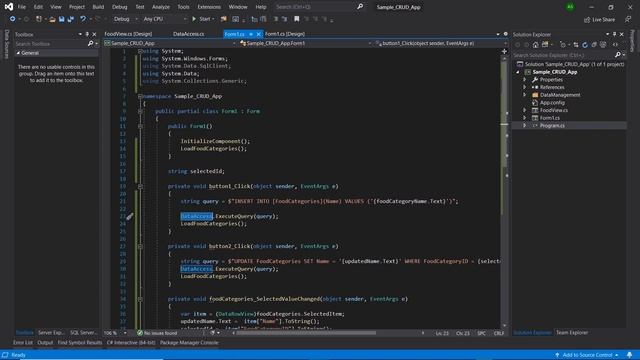Click the user account avatar

click(x=570, y=7)
